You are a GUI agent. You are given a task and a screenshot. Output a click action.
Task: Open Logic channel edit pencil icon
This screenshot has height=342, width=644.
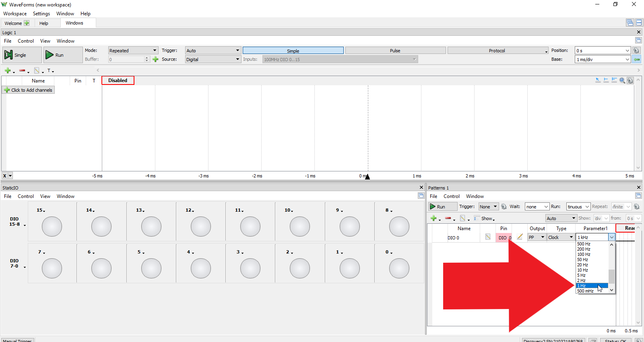[37, 71]
